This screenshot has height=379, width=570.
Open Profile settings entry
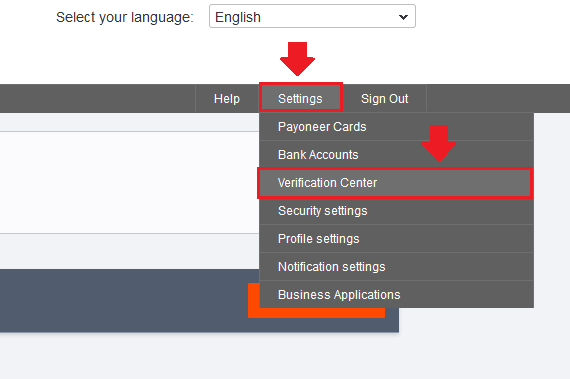pos(396,239)
